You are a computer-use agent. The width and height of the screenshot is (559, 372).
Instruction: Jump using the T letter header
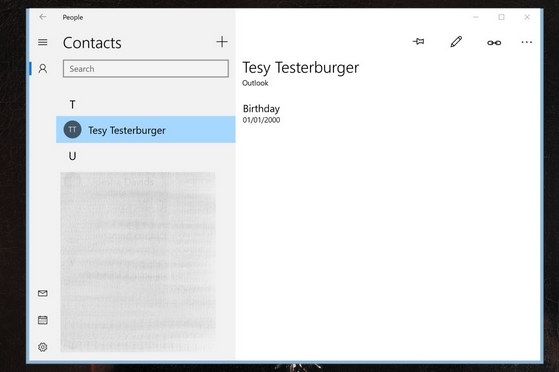tap(72, 105)
